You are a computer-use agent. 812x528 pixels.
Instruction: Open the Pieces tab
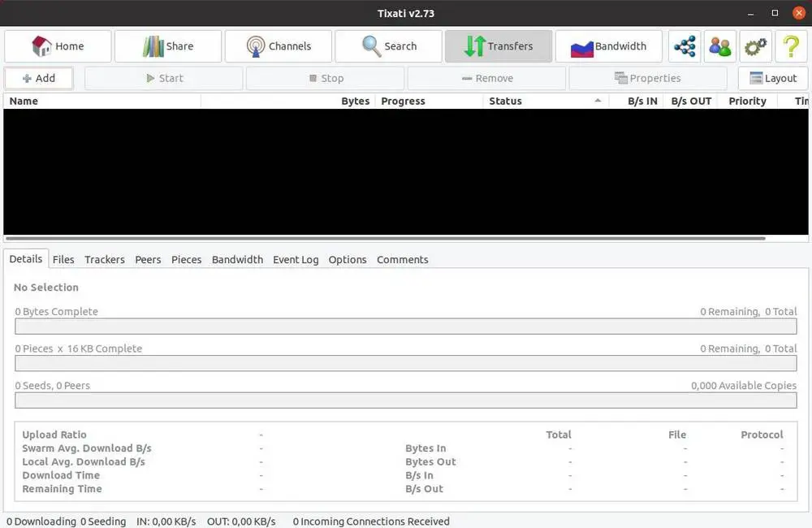pyautogui.click(x=187, y=260)
